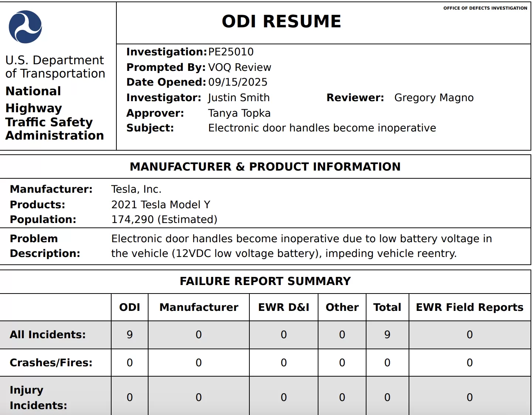Click the Office of Defects Investigation text
The height and width of the screenshot is (415, 532).
[x=485, y=8]
